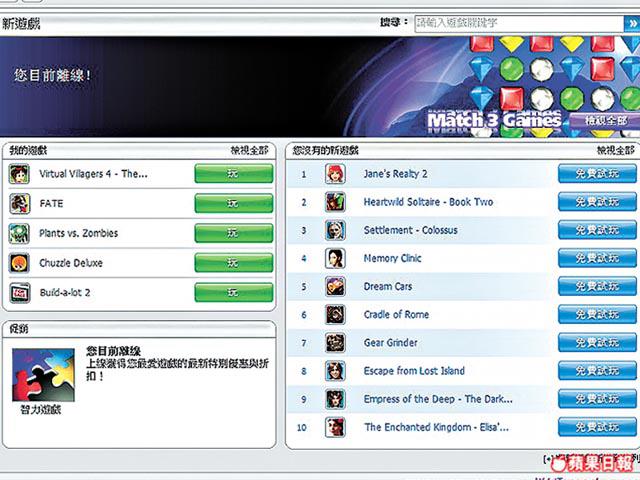
Task: Open the FATE game icon
Action: (x=19, y=204)
